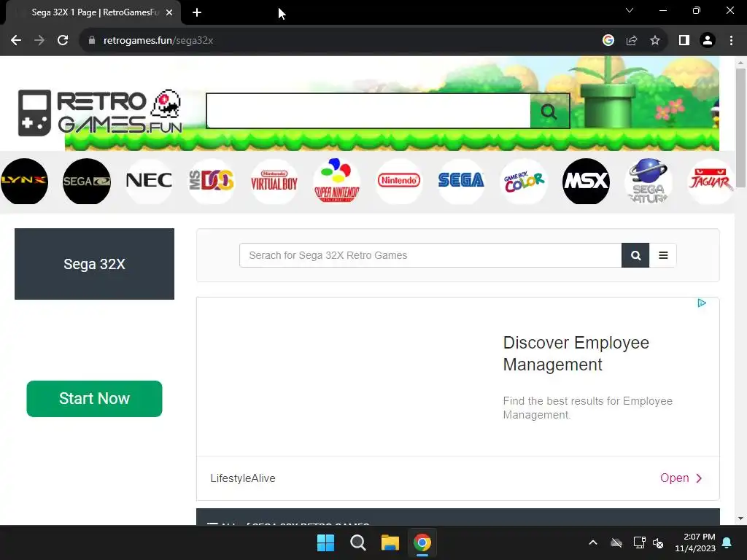The height and width of the screenshot is (560, 747).
Task: Open the Atari Jaguar console icon
Action: [x=711, y=181]
